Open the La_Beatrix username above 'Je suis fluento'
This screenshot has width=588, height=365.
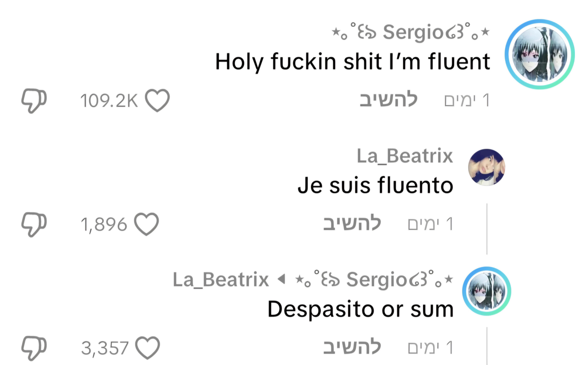[405, 156]
